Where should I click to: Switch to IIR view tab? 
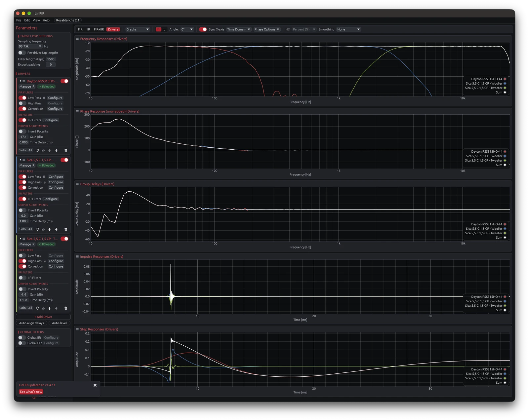pos(88,29)
